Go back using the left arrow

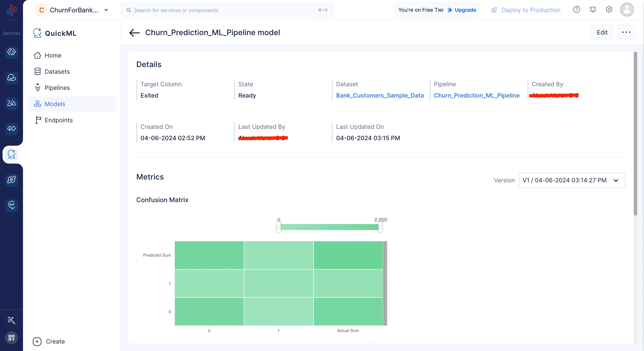click(135, 33)
